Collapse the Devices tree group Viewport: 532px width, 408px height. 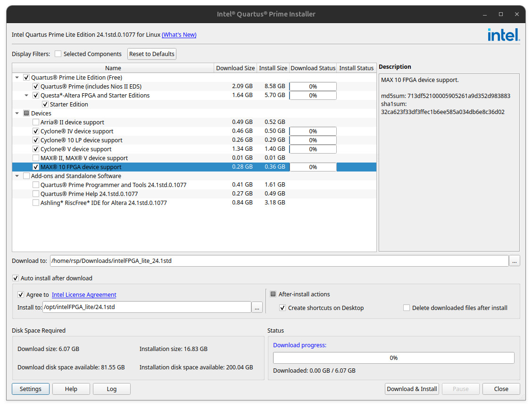click(x=17, y=114)
